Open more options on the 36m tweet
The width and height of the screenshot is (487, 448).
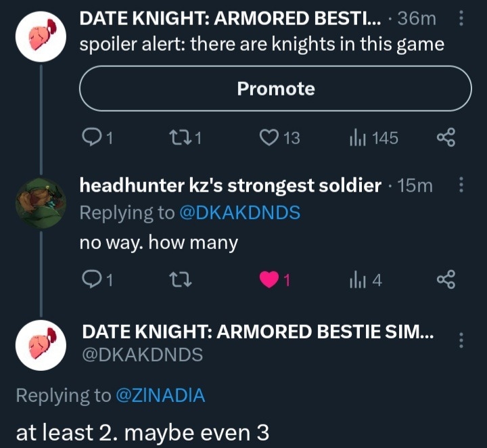click(x=461, y=20)
